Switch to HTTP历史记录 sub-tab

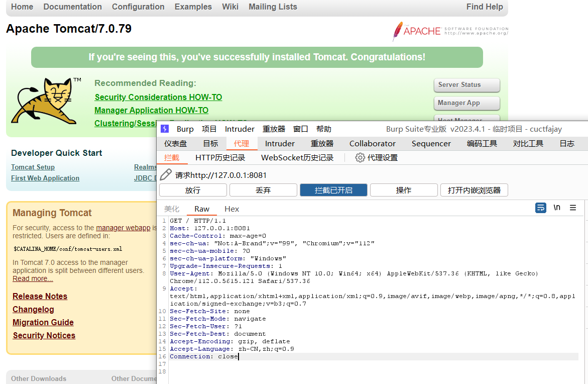click(x=220, y=158)
